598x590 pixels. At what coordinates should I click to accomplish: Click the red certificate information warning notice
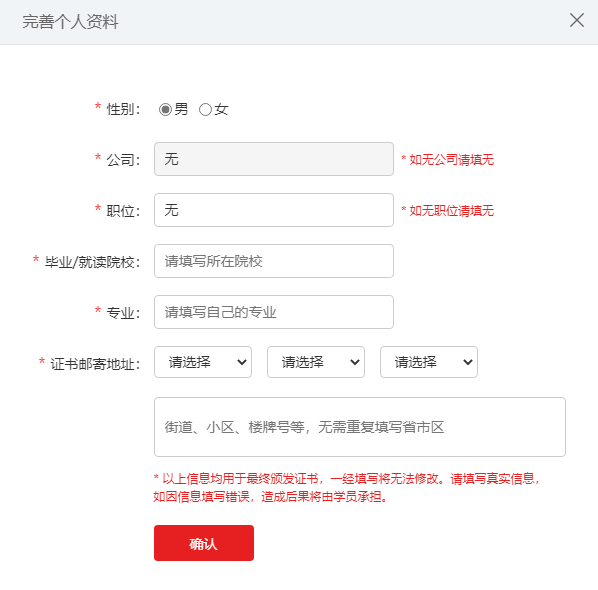tap(347, 487)
